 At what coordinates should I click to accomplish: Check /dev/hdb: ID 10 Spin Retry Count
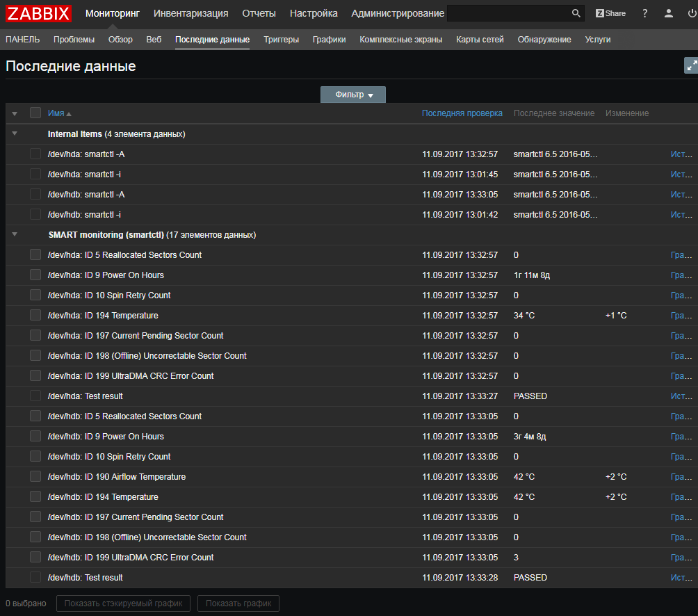[35, 456]
